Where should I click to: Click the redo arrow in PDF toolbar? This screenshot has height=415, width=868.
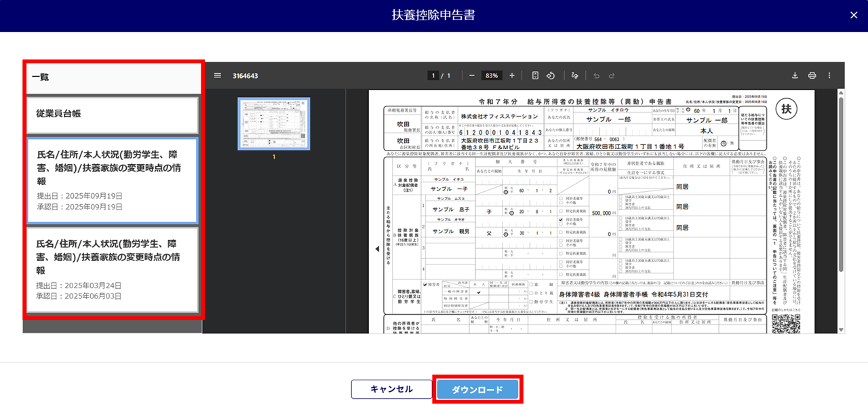pos(612,75)
